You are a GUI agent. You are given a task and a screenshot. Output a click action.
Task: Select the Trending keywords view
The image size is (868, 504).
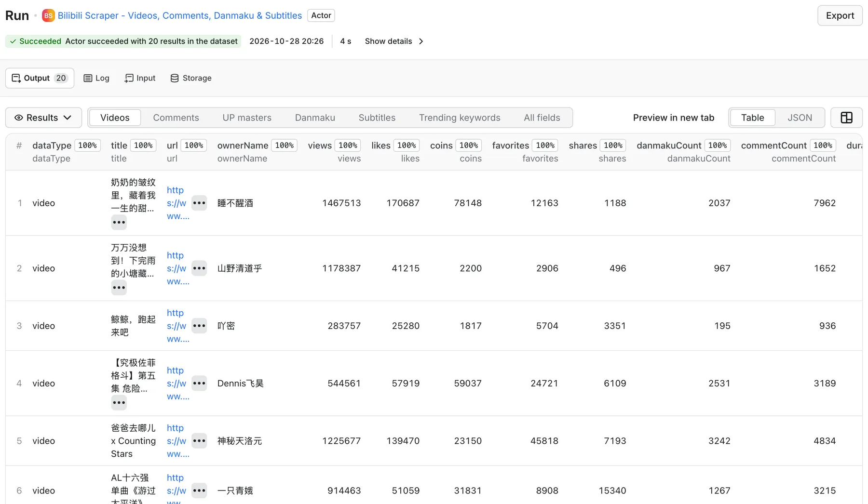coord(460,118)
